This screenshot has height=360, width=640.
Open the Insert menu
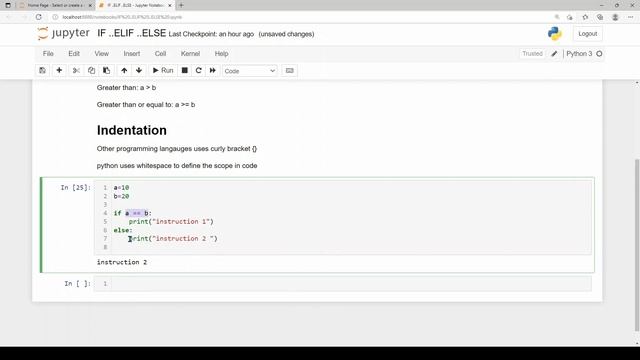point(132,53)
